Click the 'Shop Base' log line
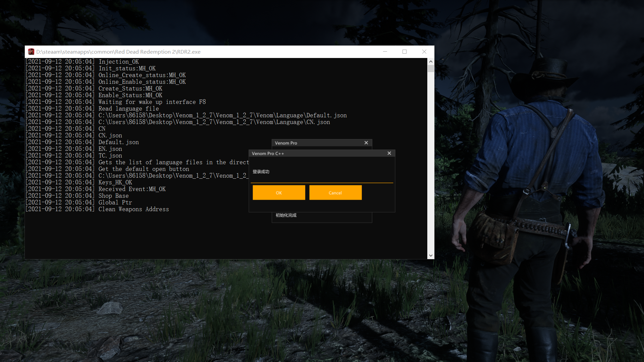 pos(77,196)
